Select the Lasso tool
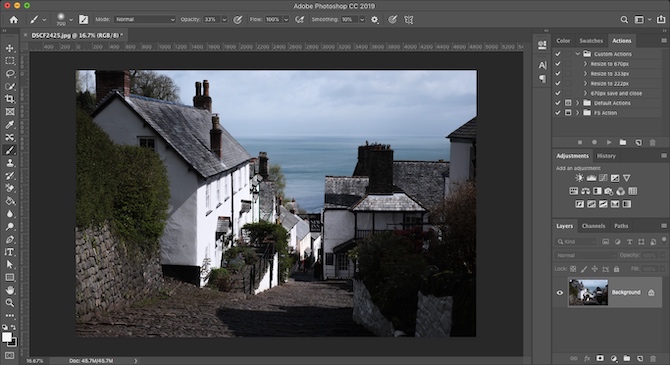Screen dimensions: 670x365 [9, 74]
